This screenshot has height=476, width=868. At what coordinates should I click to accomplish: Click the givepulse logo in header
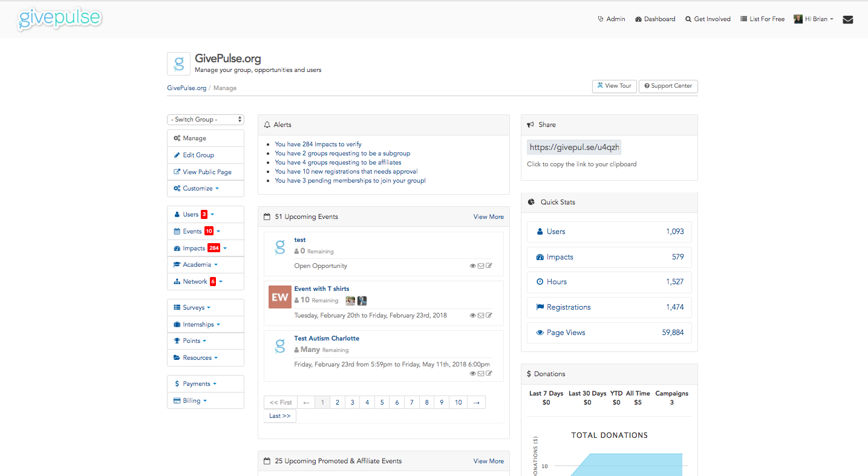(59, 19)
